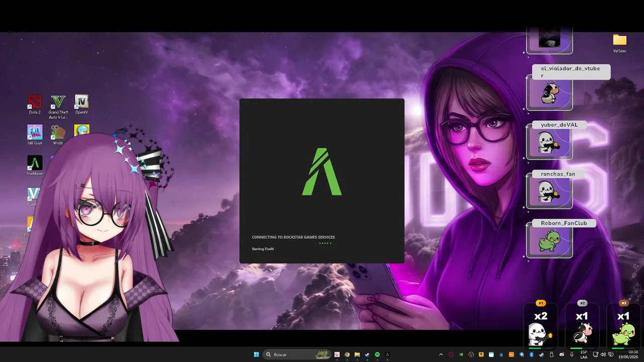Click the green loading dots indicator

(325, 243)
